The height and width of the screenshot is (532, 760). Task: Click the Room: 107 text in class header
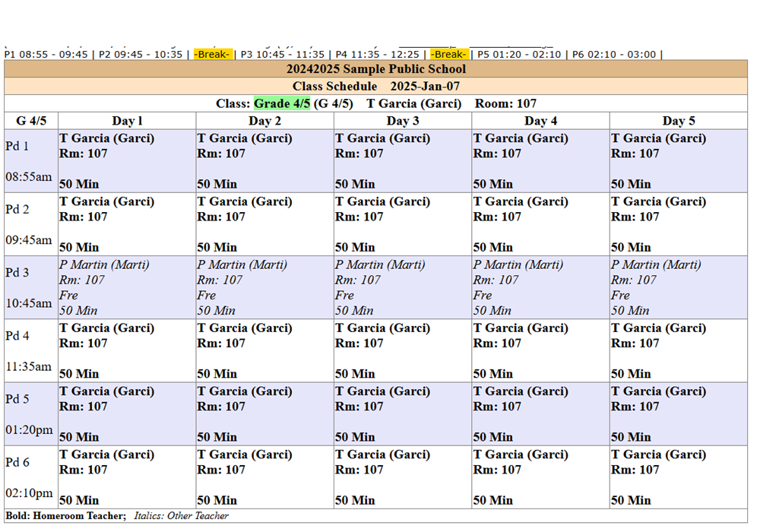coord(505,103)
